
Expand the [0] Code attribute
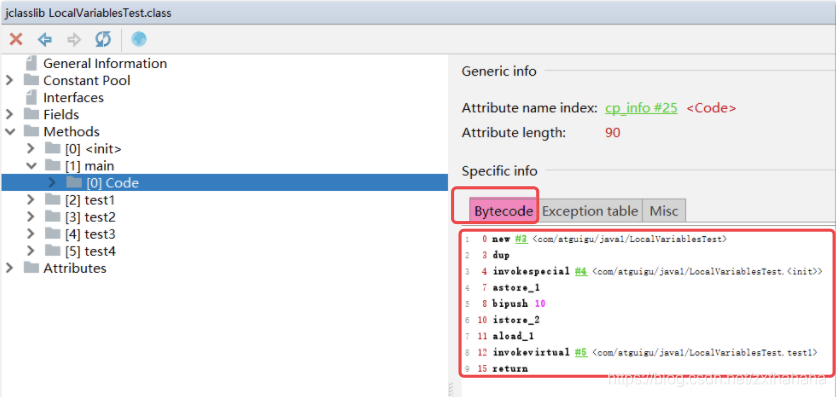point(52,183)
